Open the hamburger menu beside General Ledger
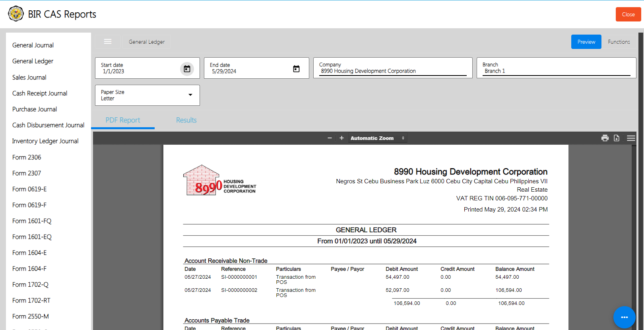Image resolution: width=644 pixels, height=330 pixels. (108, 42)
